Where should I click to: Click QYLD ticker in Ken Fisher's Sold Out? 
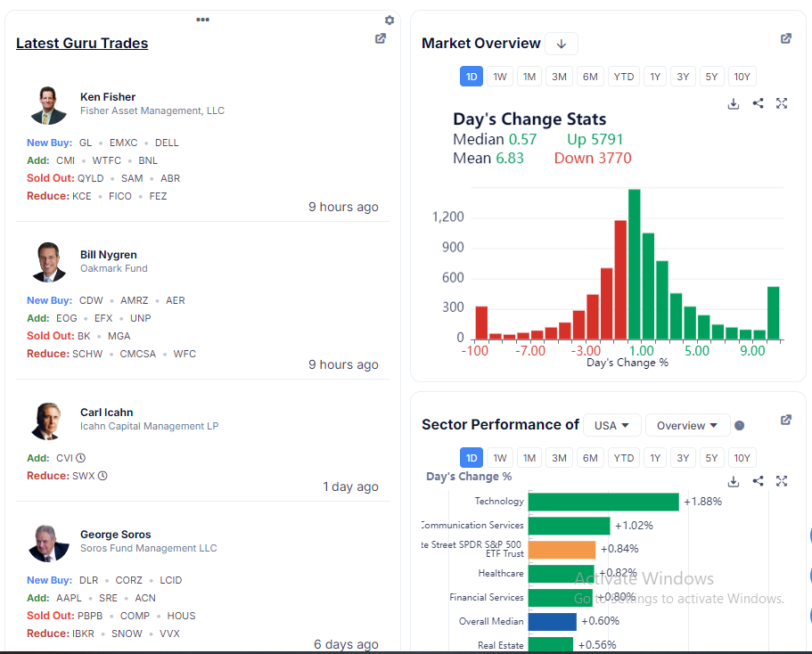[x=91, y=178]
